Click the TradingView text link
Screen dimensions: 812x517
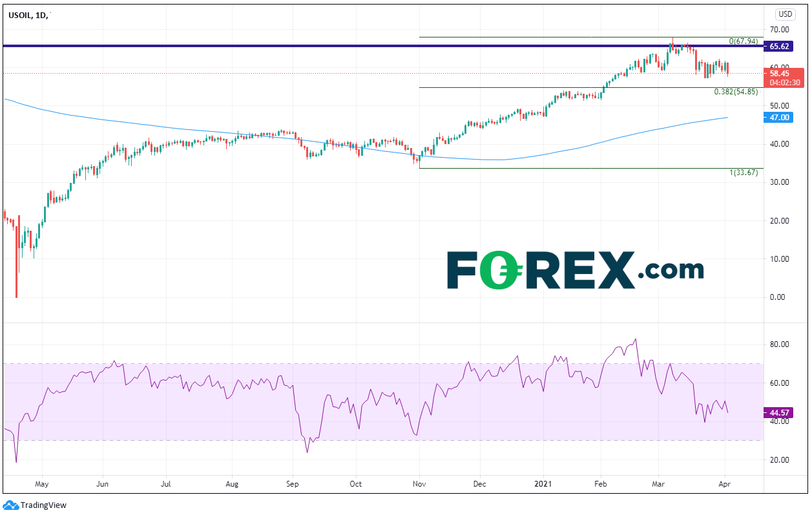tap(43, 505)
